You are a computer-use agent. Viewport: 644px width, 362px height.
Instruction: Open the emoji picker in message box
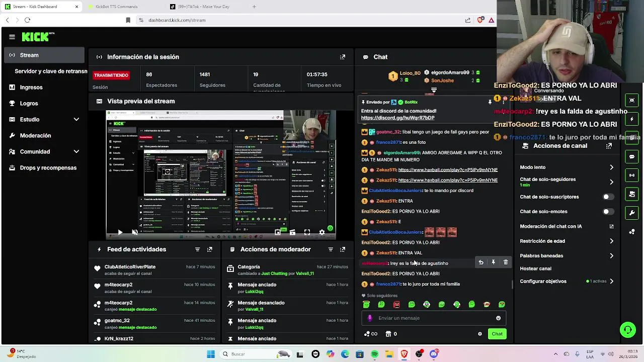tap(498, 318)
